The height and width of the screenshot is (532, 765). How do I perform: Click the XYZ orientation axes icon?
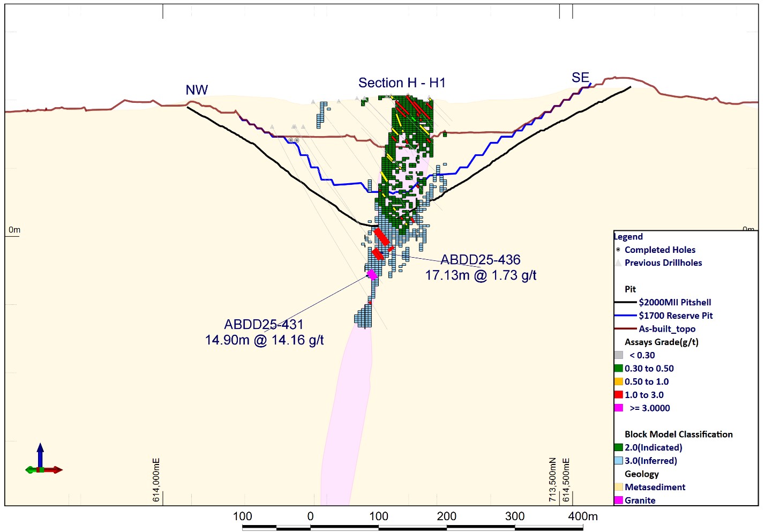point(42,464)
